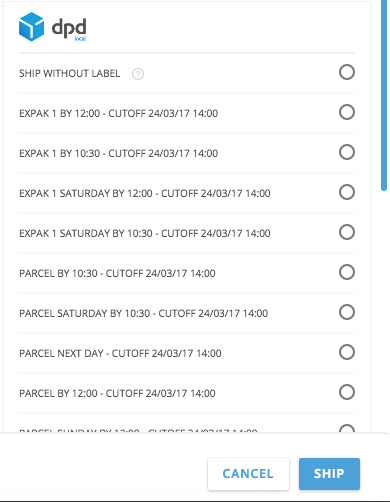Select Expak 1 by 10:30 radio button
The height and width of the screenshot is (502, 390).
(347, 152)
